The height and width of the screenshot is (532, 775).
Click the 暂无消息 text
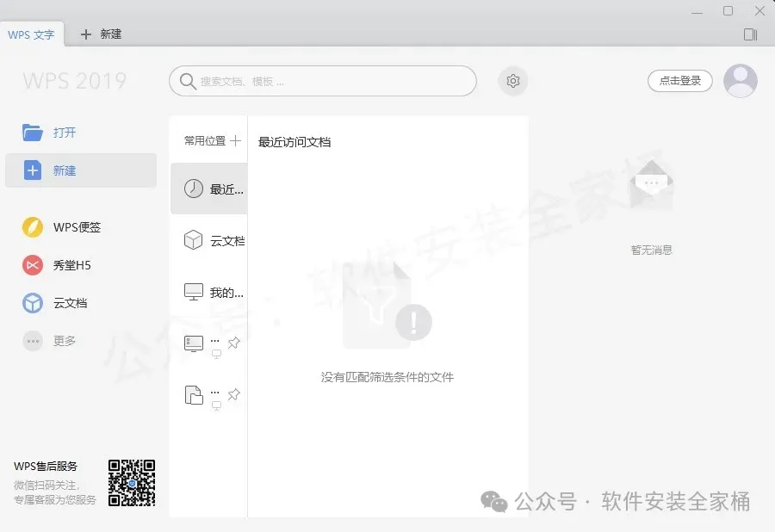point(652,250)
